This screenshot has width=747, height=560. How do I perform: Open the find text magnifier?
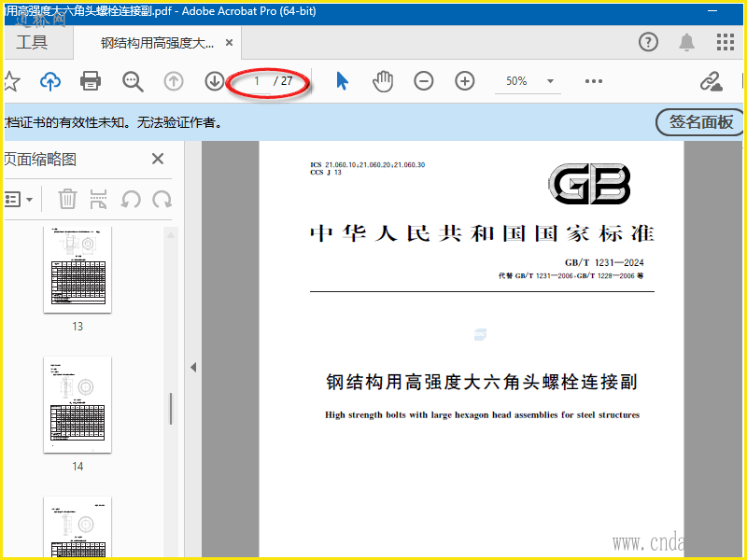coord(133,81)
